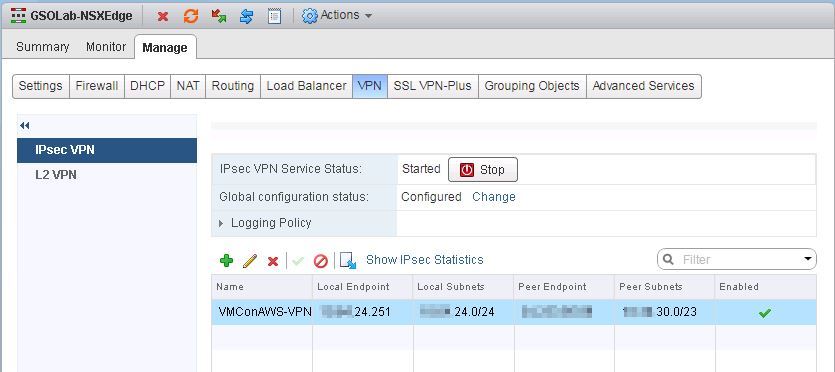Switch to the Monitor tab

pyautogui.click(x=106, y=47)
